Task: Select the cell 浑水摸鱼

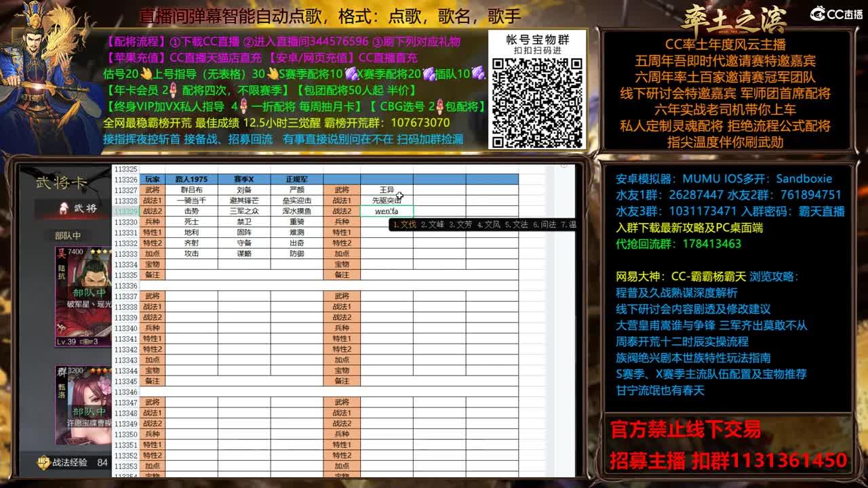Action: point(296,211)
